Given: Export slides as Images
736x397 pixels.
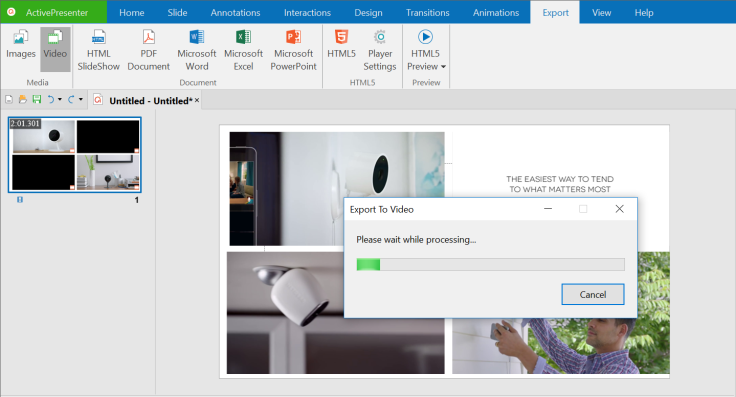Looking at the screenshot, I should pos(21,45).
